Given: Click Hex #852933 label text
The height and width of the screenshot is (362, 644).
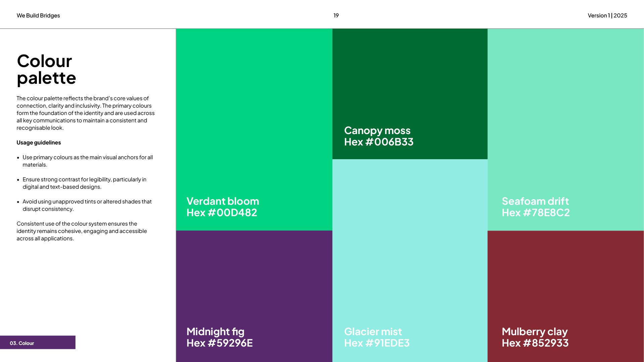Looking at the screenshot, I should coord(535,343).
